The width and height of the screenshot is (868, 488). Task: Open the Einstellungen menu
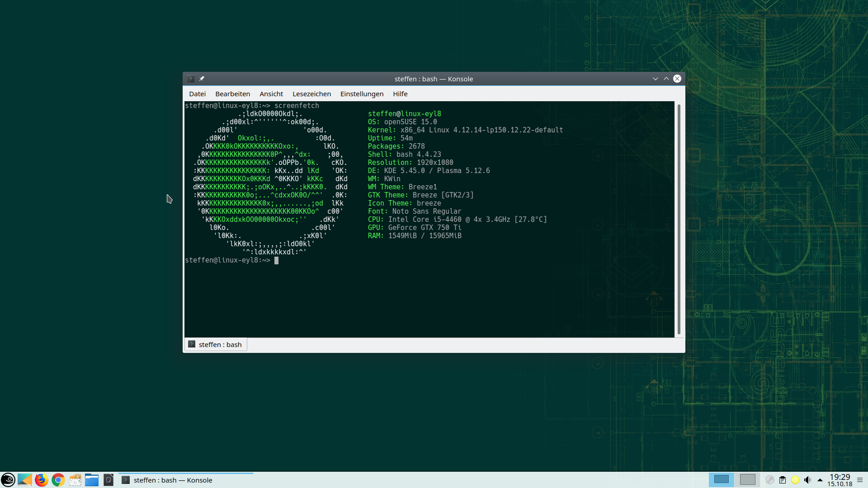(362, 94)
